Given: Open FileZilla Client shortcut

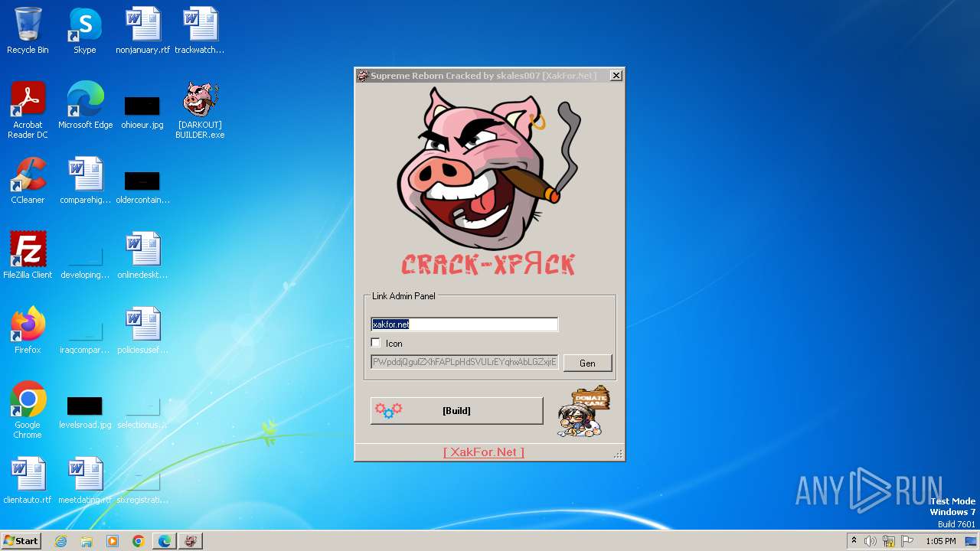Looking at the screenshot, I should click(28, 256).
